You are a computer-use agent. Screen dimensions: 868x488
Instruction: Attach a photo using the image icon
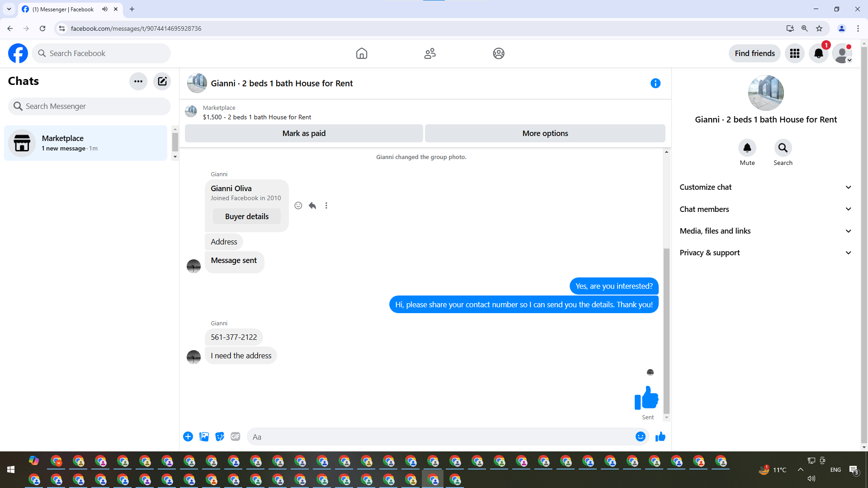204,436
